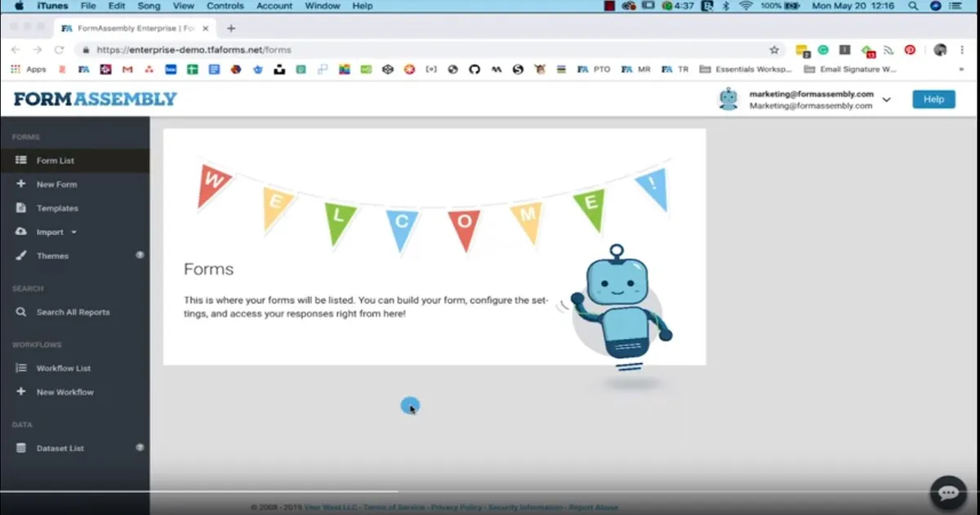Click the Terms of Service footer link

coord(394,508)
